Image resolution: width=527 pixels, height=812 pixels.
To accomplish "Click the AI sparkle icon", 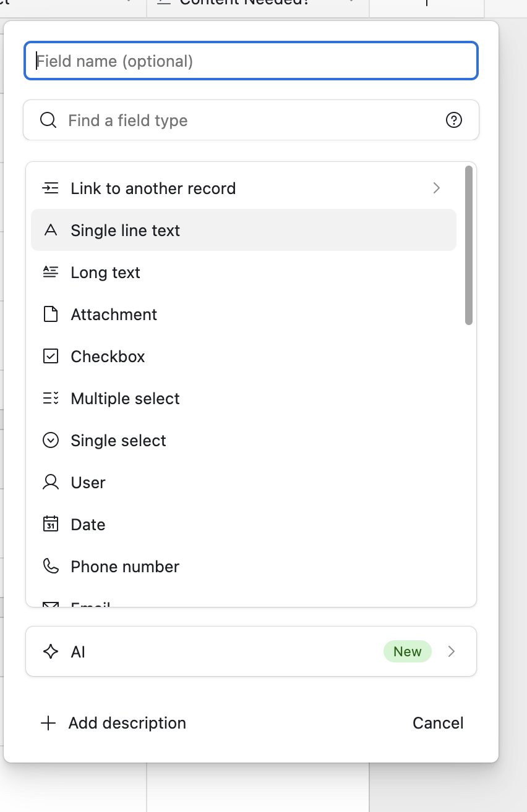I will pos(50,652).
